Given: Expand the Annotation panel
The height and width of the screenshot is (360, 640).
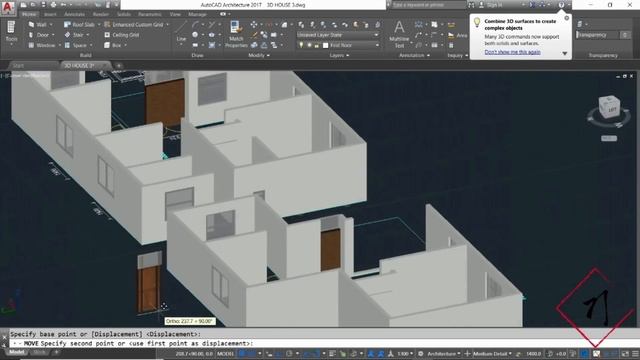Looking at the screenshot, I should pos(414,55).
